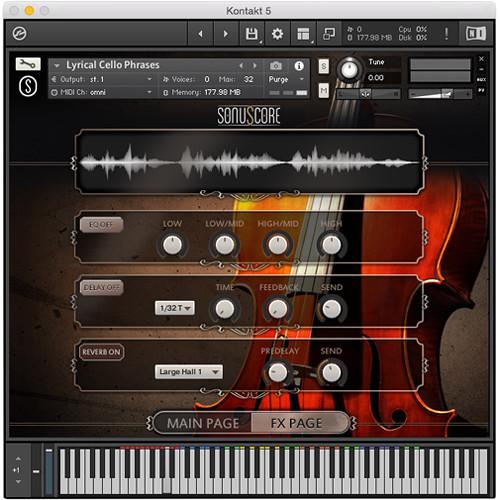Go to next instrument in toolbar
The height and width of the screenshot is (500, 500).
tap(226, 34)
